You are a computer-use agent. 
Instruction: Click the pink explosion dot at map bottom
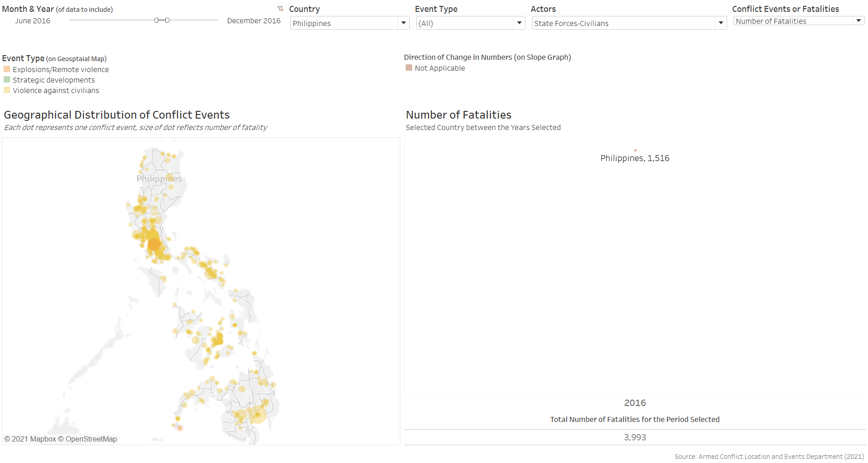(180, 428)
